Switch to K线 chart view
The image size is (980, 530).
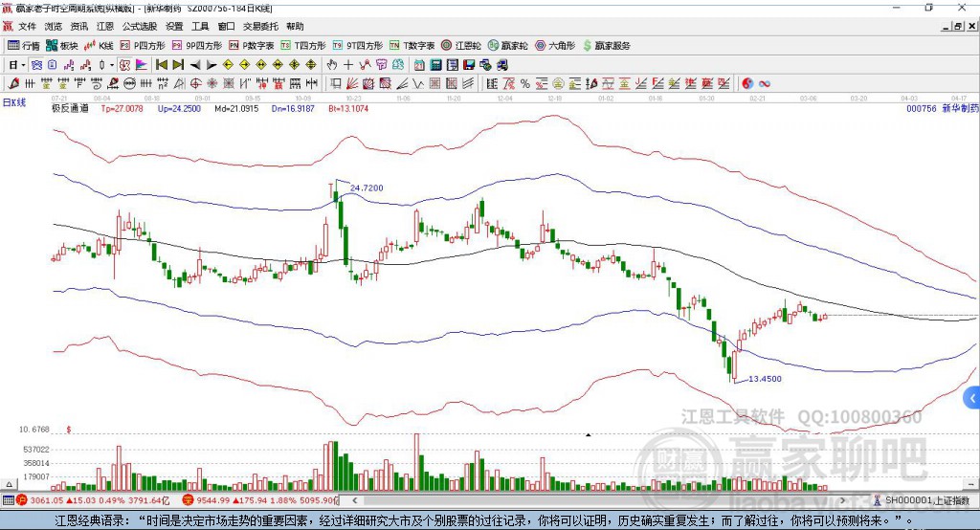[x=99, y=46]
